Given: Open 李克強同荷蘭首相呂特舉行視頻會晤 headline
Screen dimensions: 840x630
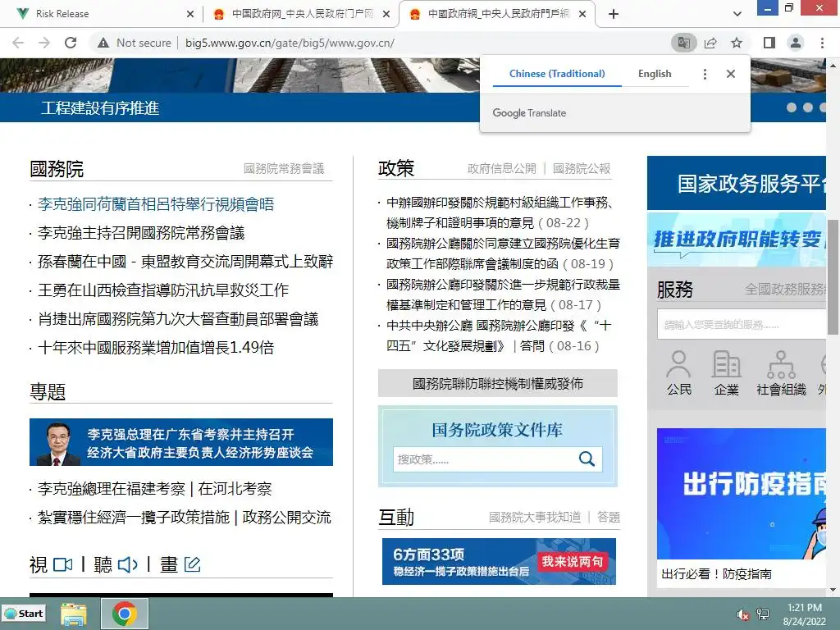Looking at the screenshot, I should coord(156,204).
